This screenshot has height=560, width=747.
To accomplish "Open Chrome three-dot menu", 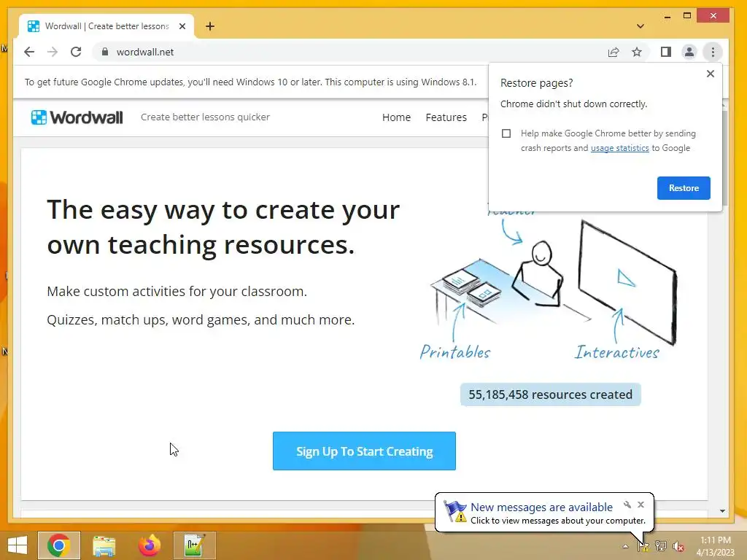I will tap(713, 52).
